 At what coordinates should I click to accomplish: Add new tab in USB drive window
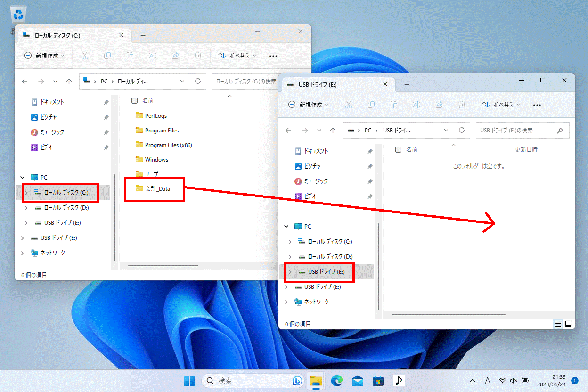[x=407, y=85]
